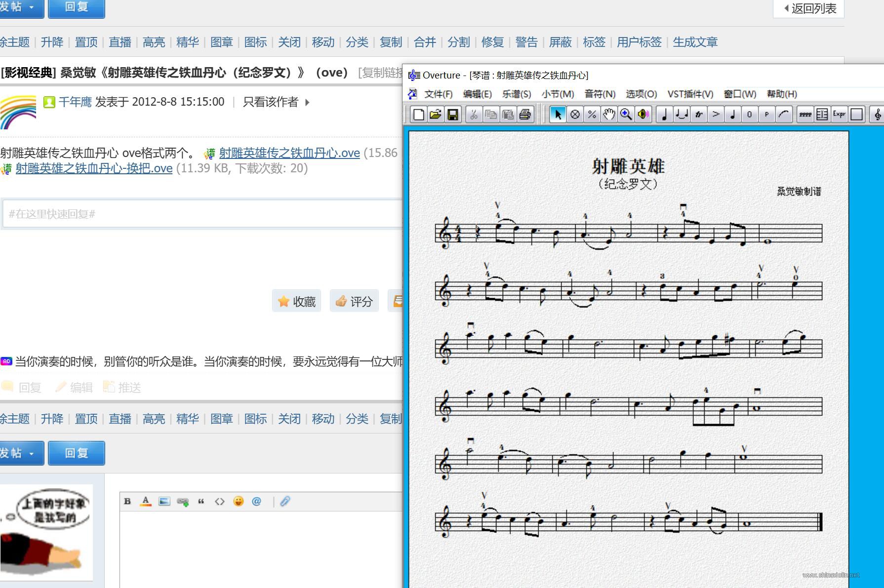Select the quarter note tool
Screen dimensions: 884x588
coord(665,115)
